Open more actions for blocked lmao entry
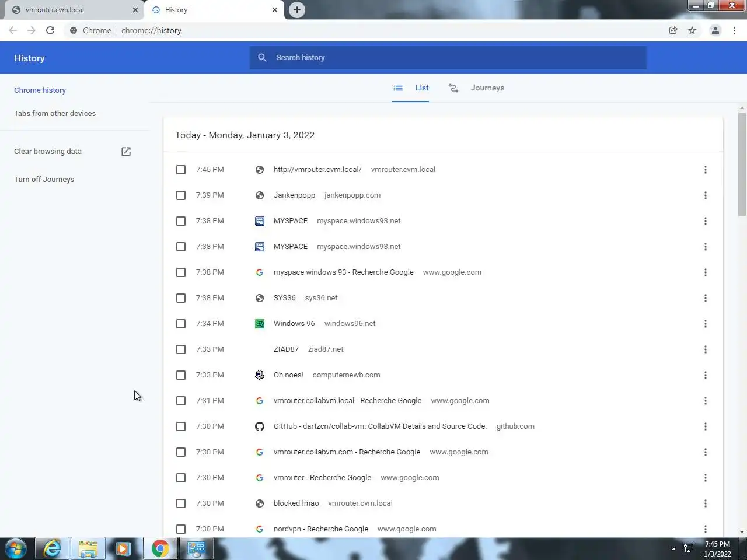Viewport: 747px width, 560px height. 705,503
